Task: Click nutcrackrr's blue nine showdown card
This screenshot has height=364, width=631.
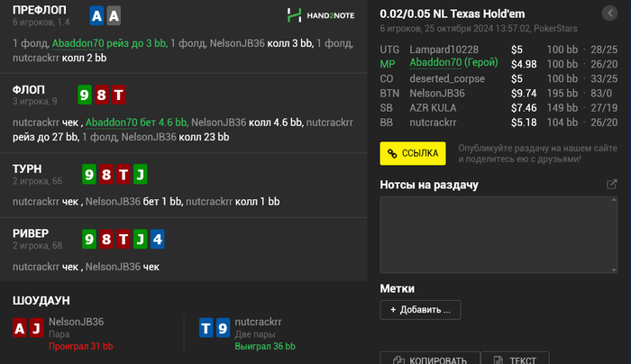Action: pos(223,328)
